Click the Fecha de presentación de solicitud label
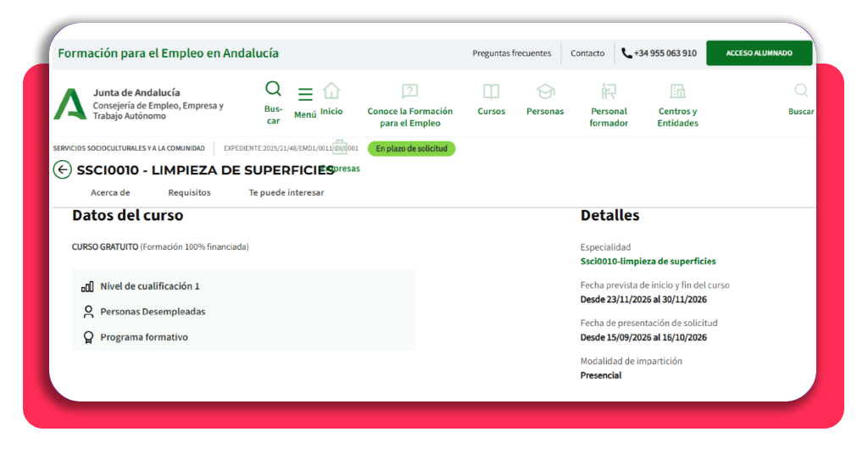 tap(648, 323)
